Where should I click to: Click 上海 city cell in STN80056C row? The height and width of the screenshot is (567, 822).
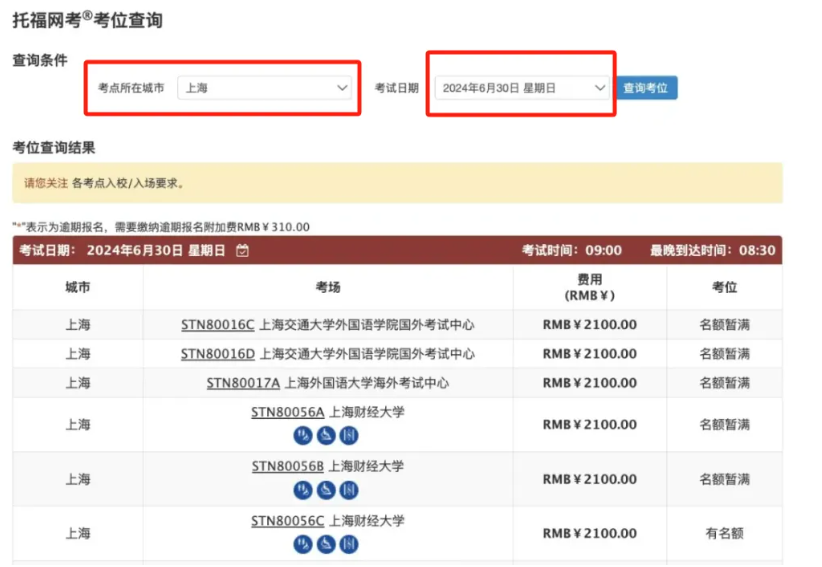pos(78,533)
